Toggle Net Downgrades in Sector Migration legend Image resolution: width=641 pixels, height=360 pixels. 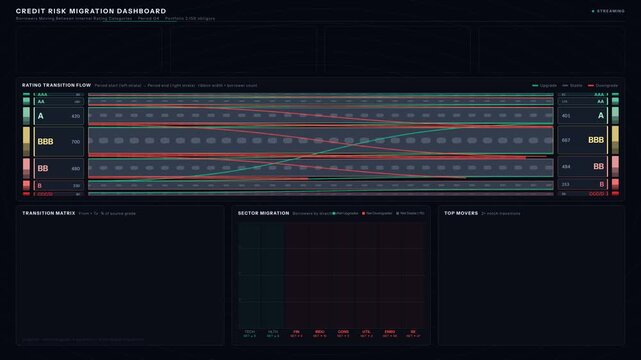(377, 213)
